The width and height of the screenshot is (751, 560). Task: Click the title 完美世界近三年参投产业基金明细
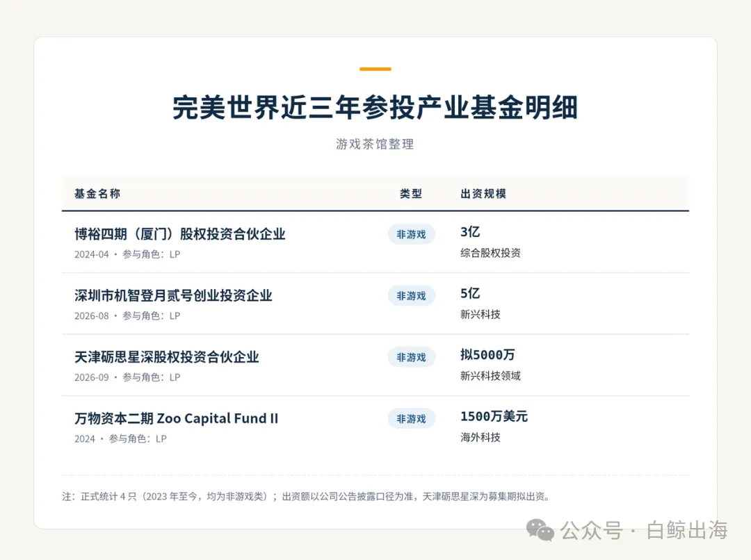[x=375, y=107]
